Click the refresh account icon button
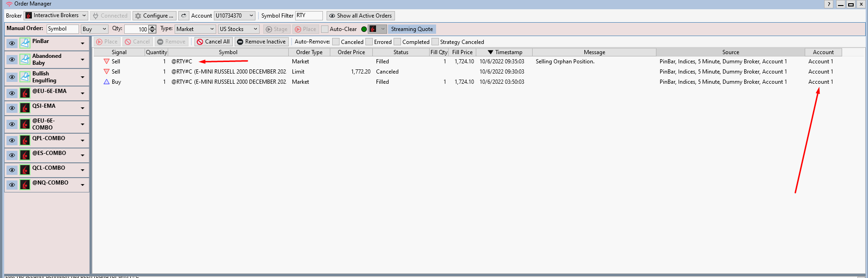This screenshot has height=278, width=868. [x=183, y=16]
